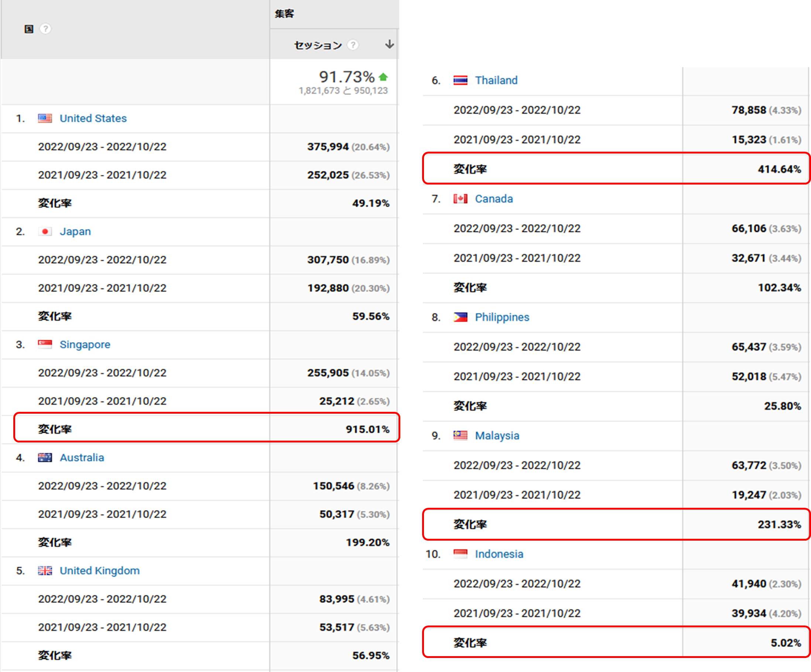Open the Indonesia country link
This screenshot has width=811, height=672.
(499, 554)
